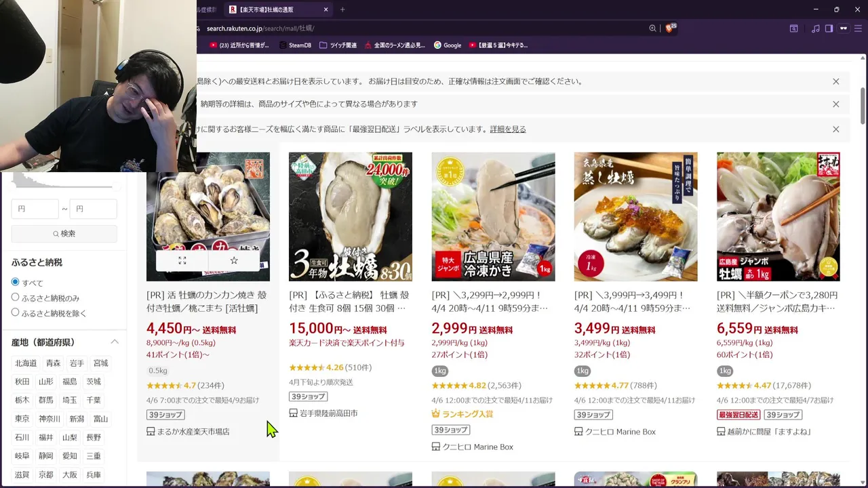This screenshot has width=868, height=488.
Task: Open reviews 4.47 (17,678件) rating
Action: 764,386
